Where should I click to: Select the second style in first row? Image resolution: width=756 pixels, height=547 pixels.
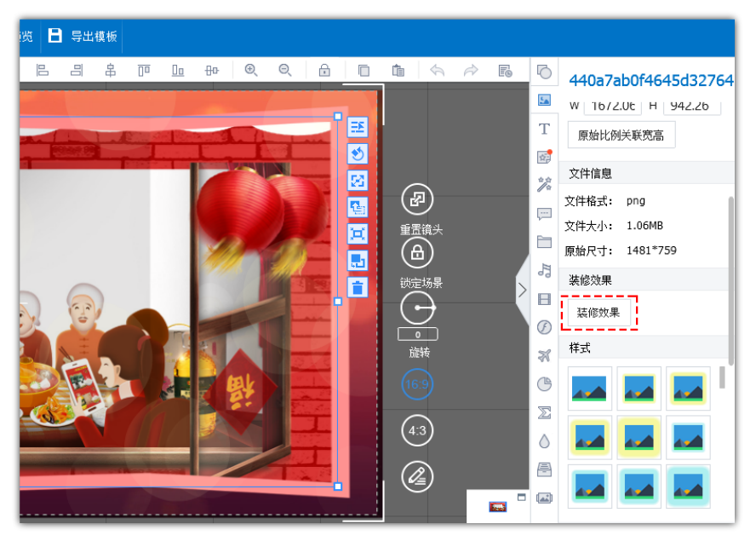[639, 389]
